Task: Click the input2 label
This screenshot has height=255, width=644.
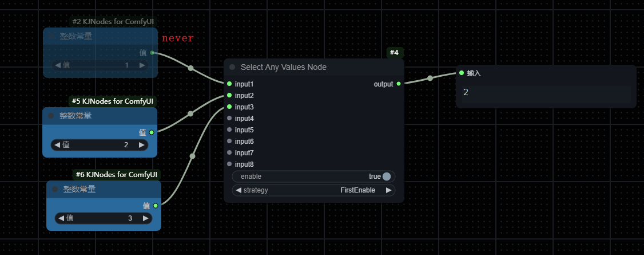Action: click(244, 96)
